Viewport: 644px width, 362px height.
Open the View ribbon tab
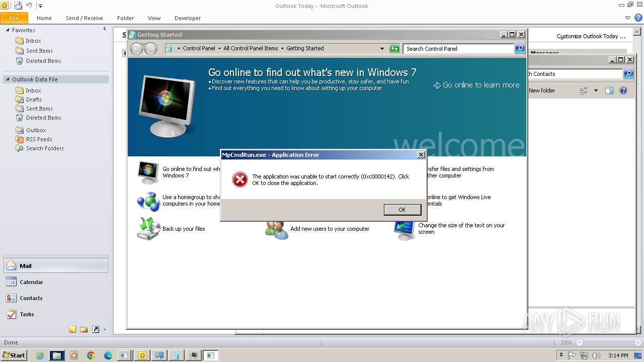pos(154,18)
